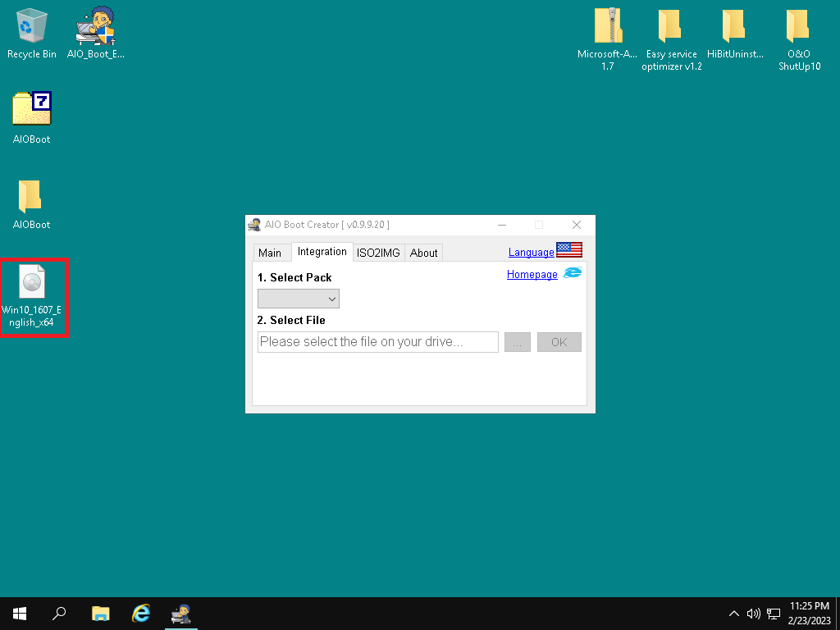Open the About tab
This screenshot has height=630, width=840.
click(423, 253)
